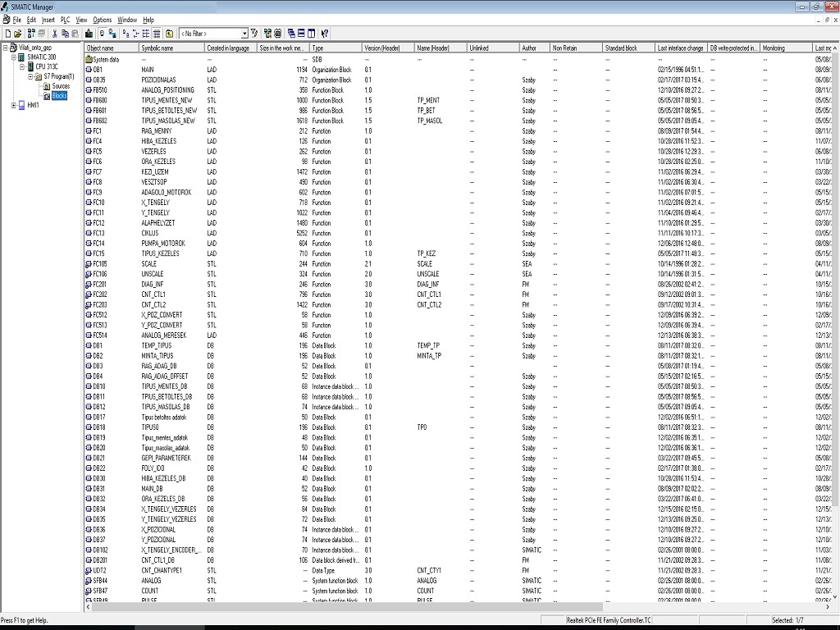Select the HIBA_KEZELES_DB data block
The image size is (840, 630).
(458, 478)
